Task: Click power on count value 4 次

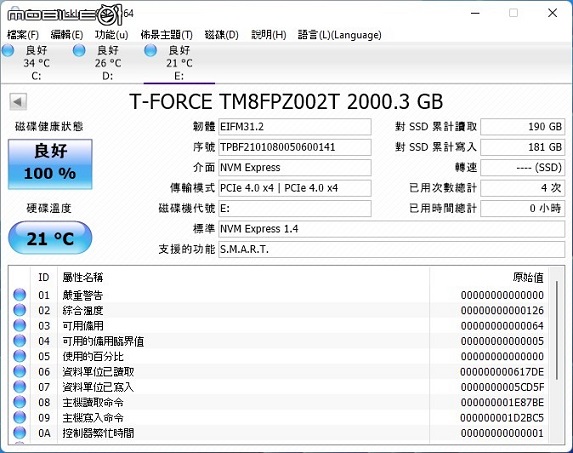Action: (x=523, y=188)
